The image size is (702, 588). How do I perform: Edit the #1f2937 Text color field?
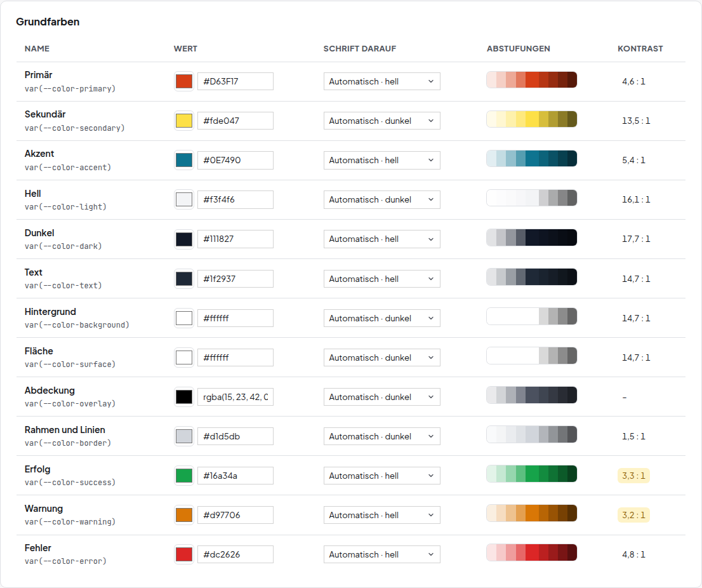[235, 279]
